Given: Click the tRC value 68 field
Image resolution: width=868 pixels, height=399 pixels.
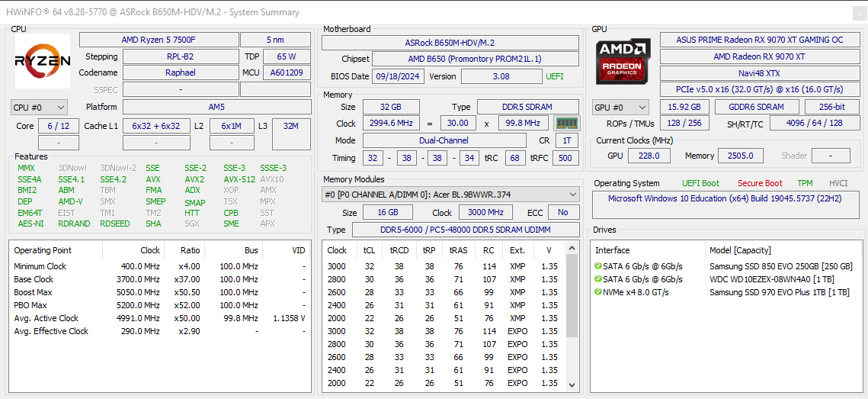Looking at the screenshot, I should point(515,158).
